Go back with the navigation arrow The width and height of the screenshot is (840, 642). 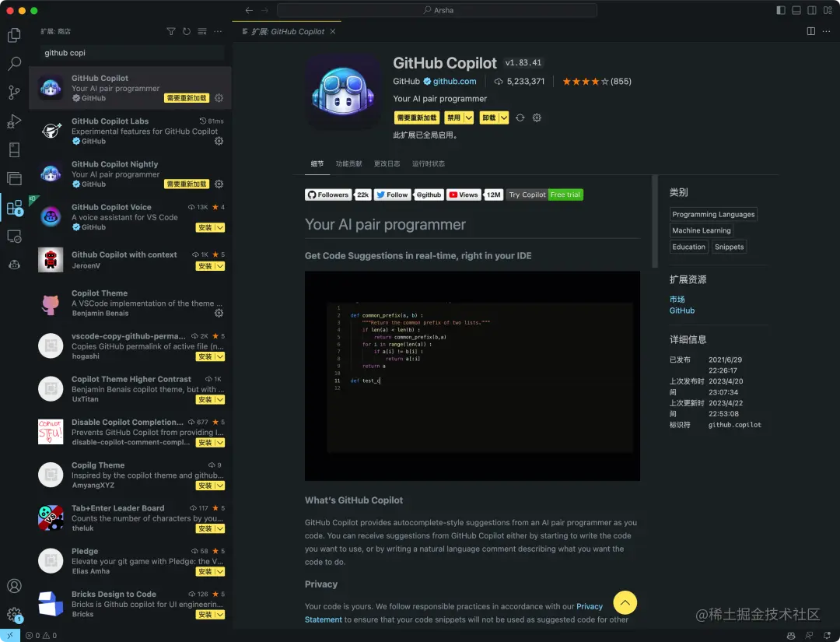click(249, 10)
